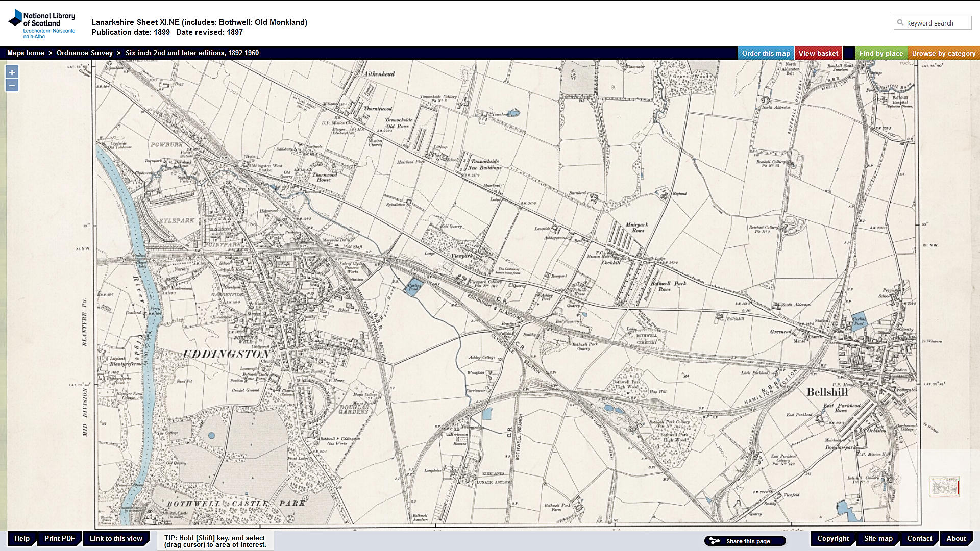Open the Copyright page
980x551 pixels.
(x=832, y=538)
